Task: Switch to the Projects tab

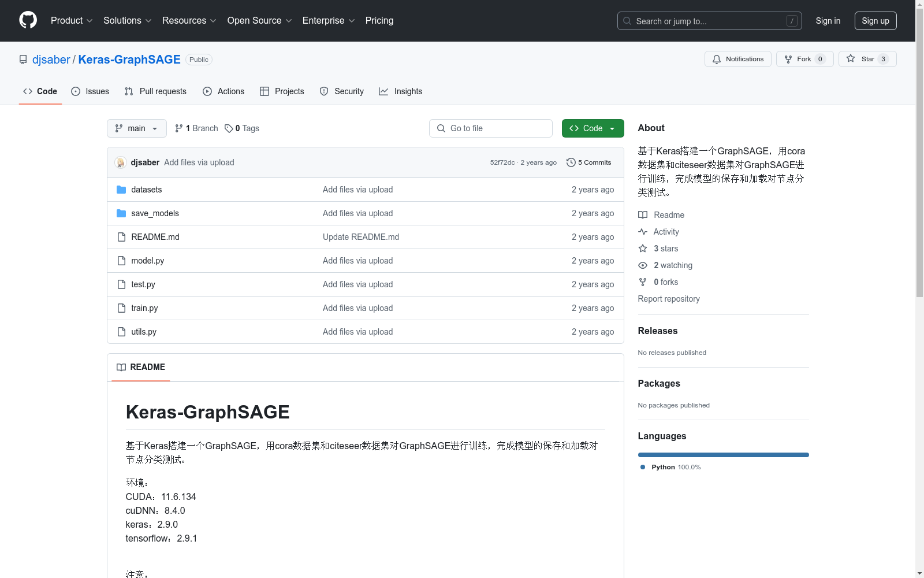Action: [x=282, y=91]
